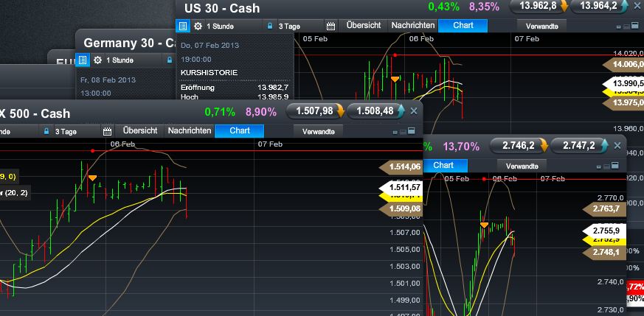Click the sell price 13.962,8 button

coord(539,6)
